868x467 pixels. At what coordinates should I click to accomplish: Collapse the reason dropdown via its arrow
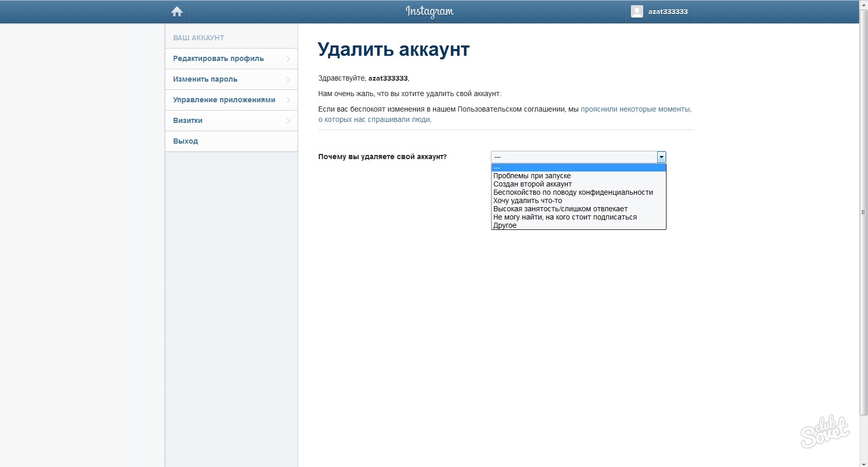661,157
